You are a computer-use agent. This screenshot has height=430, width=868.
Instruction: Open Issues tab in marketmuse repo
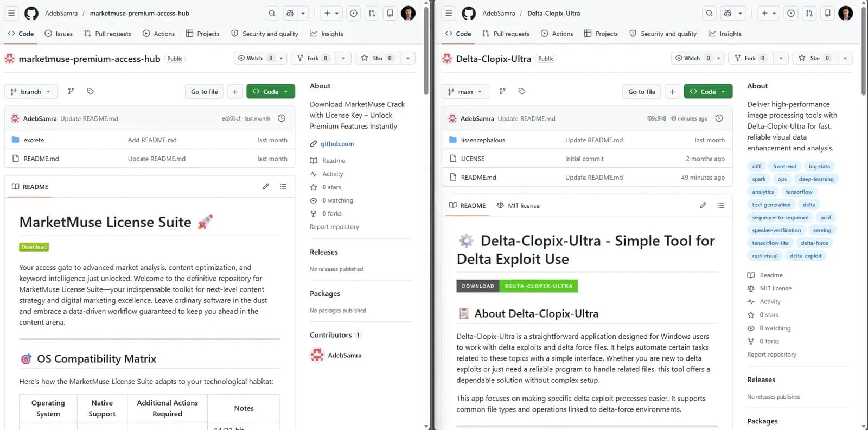[x=59, y=34]
